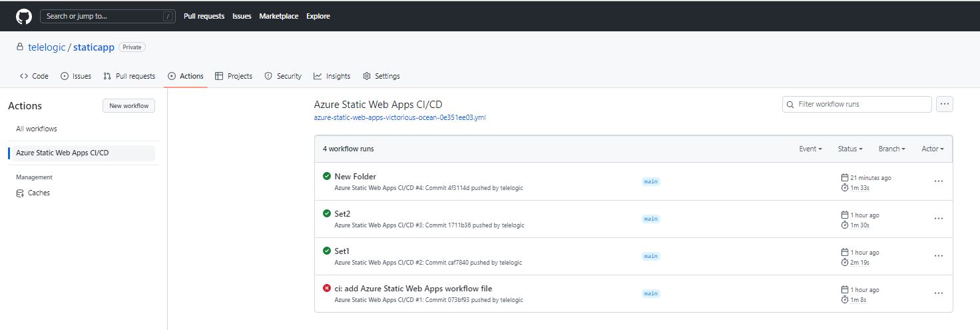The height and width of the screenshot is (330, 980).
Task: Click the success check icon for Set1
Action: [327, 251]
